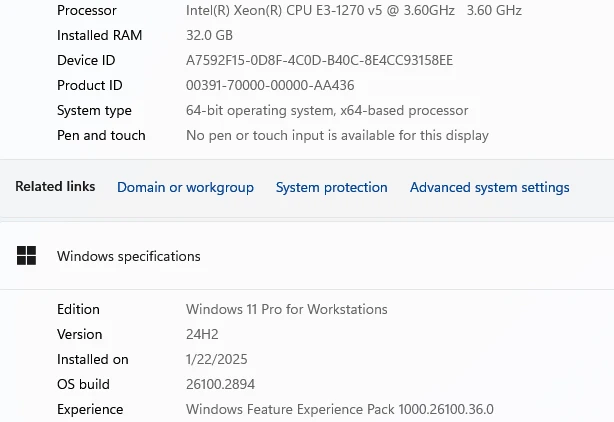
Task: Open the System protection link
Action: [331, 188]
